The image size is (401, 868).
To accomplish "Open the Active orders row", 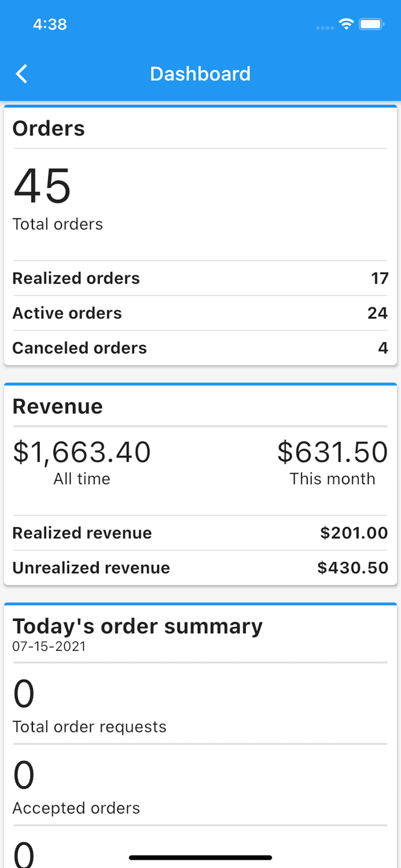I will (x=200, y=313).
